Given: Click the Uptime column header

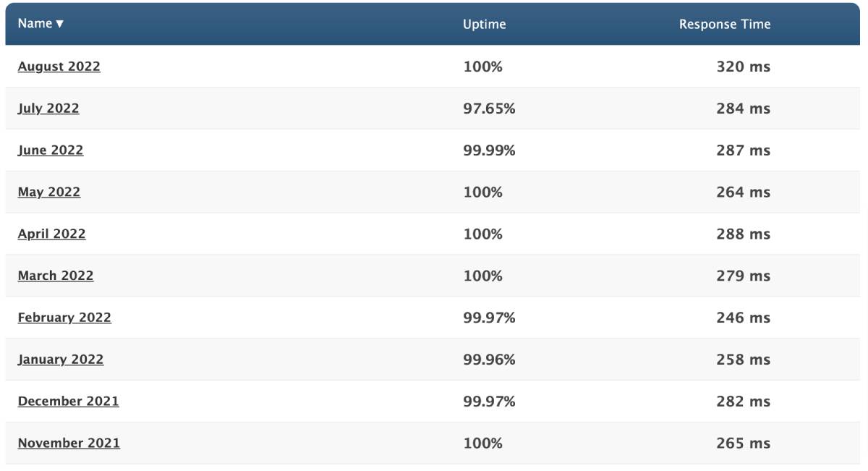Looking at the screenshot, I should [x=484, y=25].
